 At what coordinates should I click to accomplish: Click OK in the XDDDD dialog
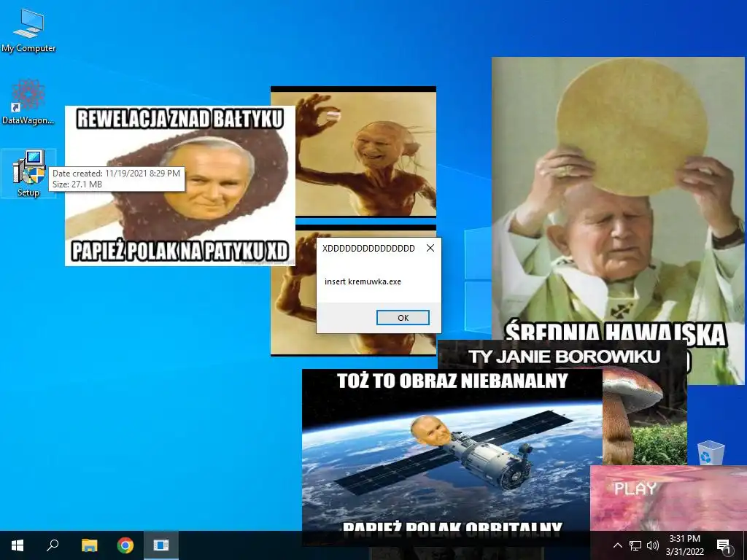pyautogui.click(x=403, y=318)
